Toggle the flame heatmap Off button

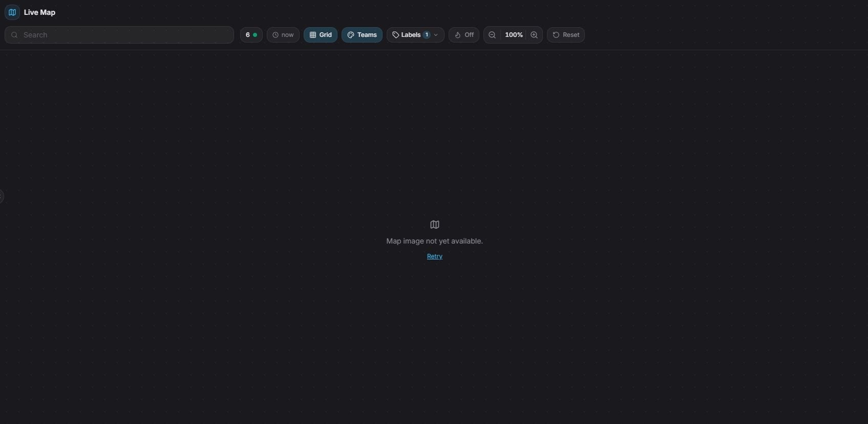click(x=464, y=35)
